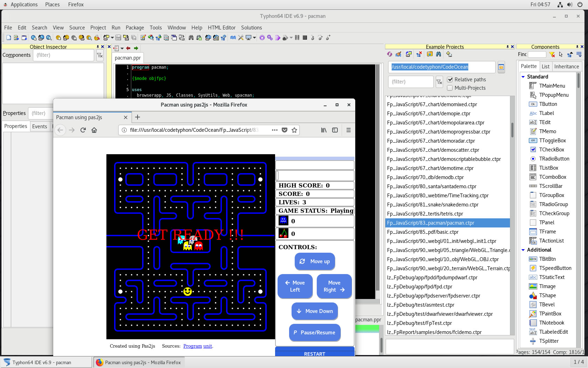Switch to the Inheritance tab in Components
This screenshot has height=368, width=588.
[566, 67]
